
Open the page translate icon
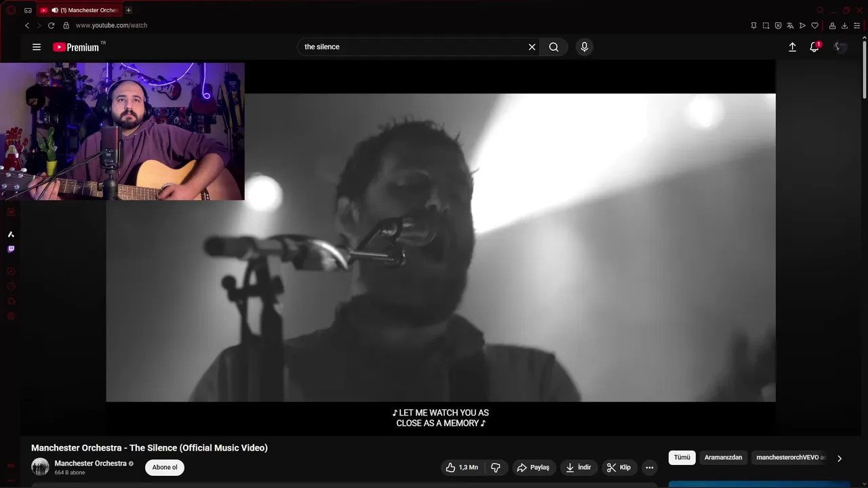[790, 25]
